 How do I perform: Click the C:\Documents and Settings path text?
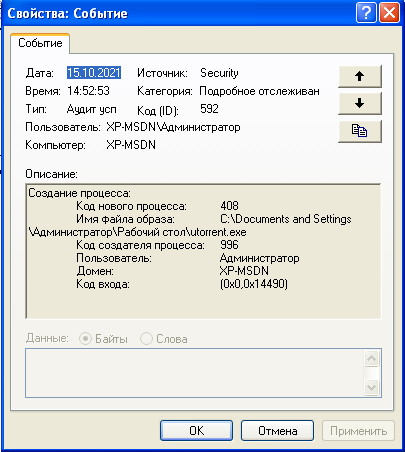click(x=286, y=219)
